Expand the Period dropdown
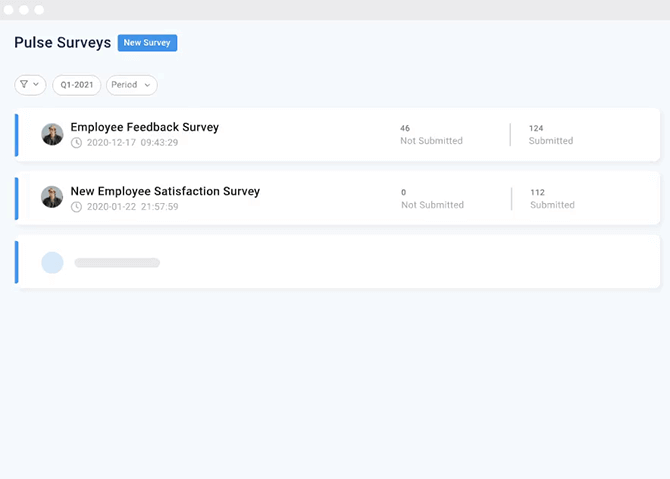Viewport: 670px width, 479px height. tap(132, 85)
